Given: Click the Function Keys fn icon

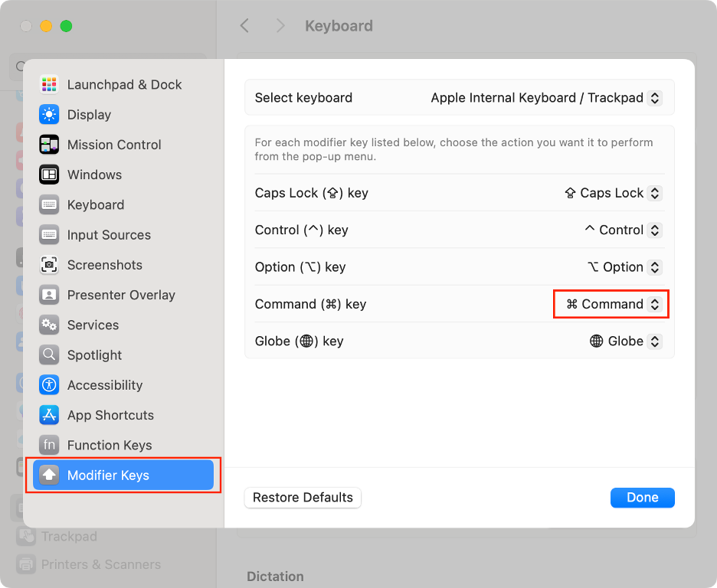Looking at the screenshot, I should tap(50, 445).
